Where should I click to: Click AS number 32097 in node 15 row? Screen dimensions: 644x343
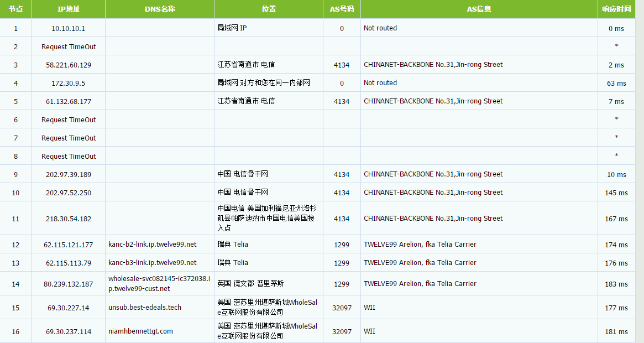click(x=342, y=308)
